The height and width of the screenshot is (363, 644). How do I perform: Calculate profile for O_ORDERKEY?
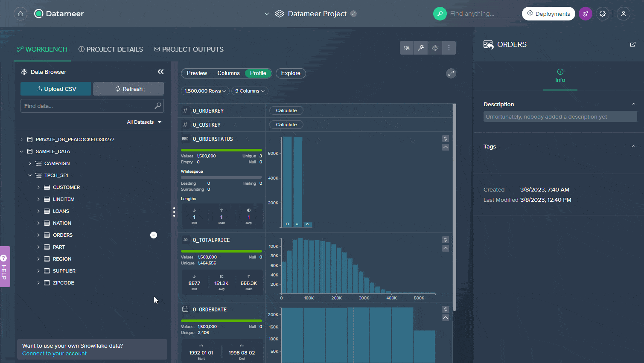(286, 110)
